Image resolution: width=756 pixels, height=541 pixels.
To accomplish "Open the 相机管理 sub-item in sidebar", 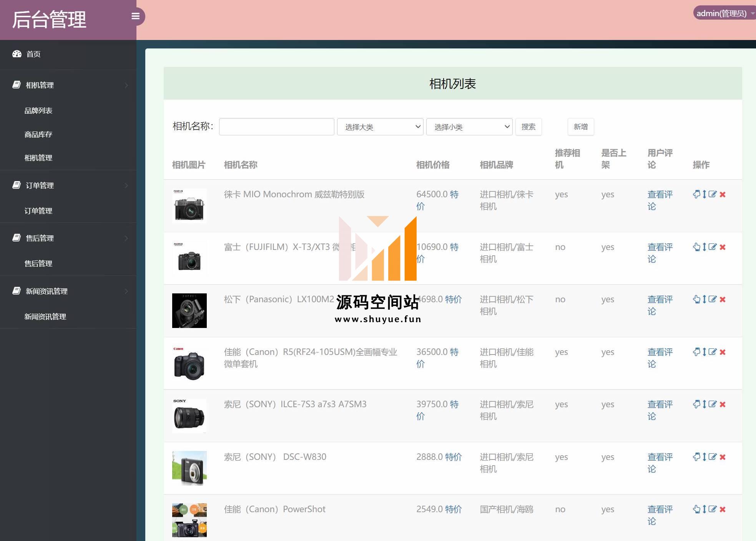I will point(38,158).
